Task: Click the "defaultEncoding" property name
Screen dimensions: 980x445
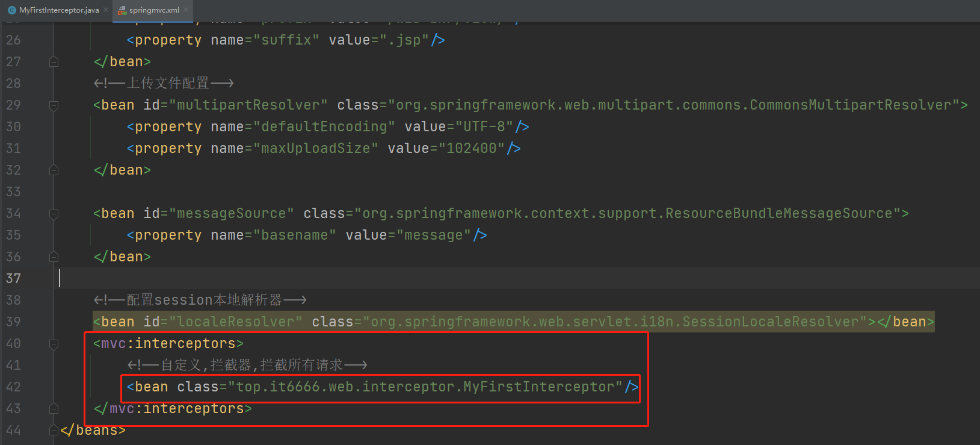Action: (324, 126)
